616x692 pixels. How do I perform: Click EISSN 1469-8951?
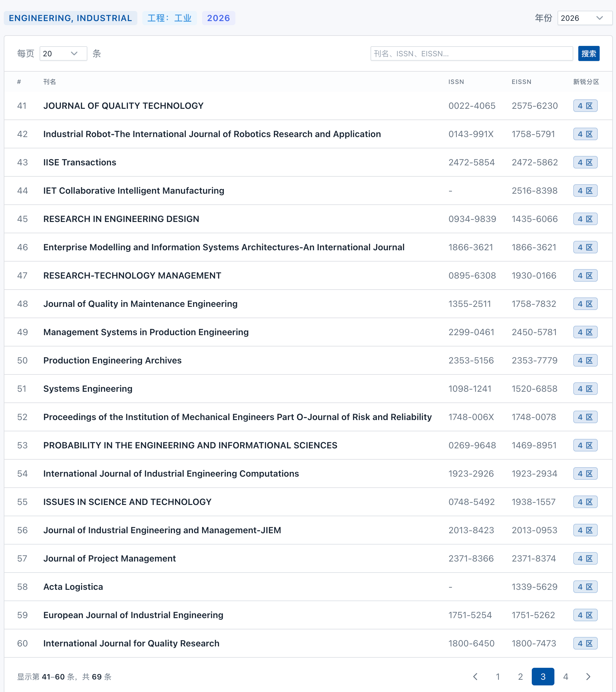[534, 445]
